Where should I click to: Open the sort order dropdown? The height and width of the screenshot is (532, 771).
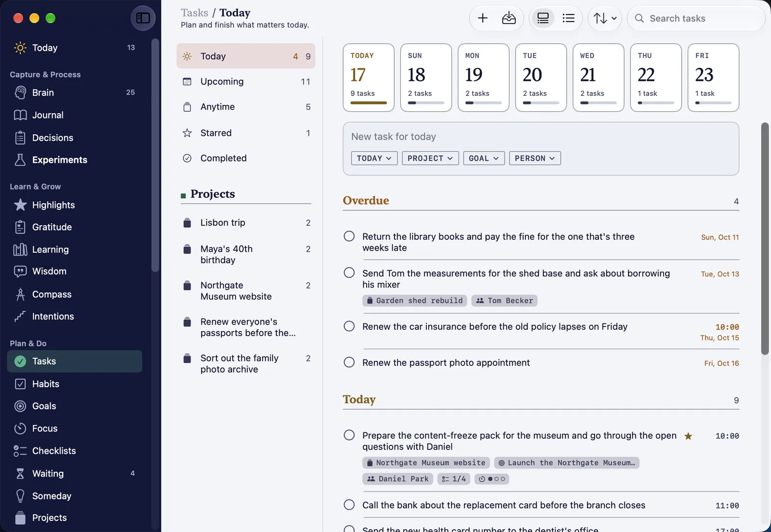605,18
